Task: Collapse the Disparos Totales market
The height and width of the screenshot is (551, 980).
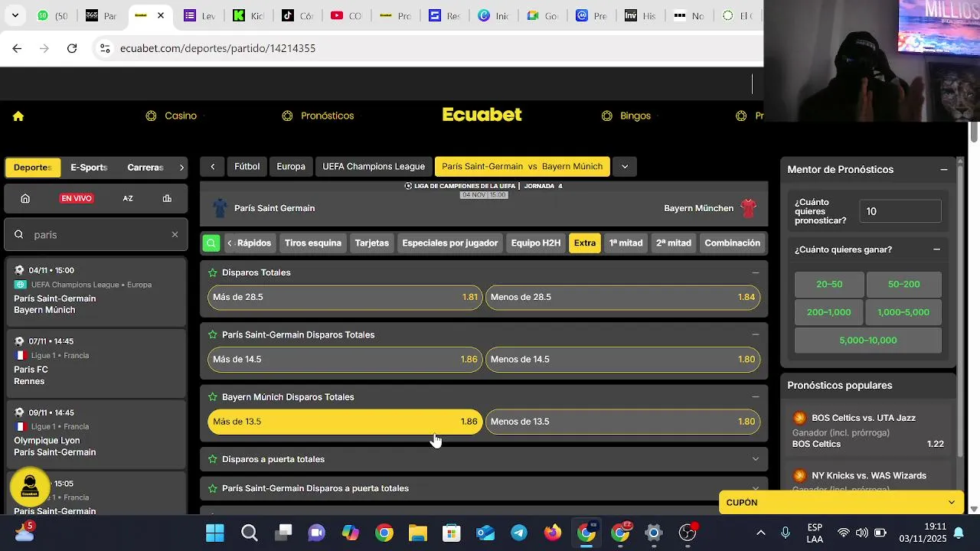Action: pos(756,272)
